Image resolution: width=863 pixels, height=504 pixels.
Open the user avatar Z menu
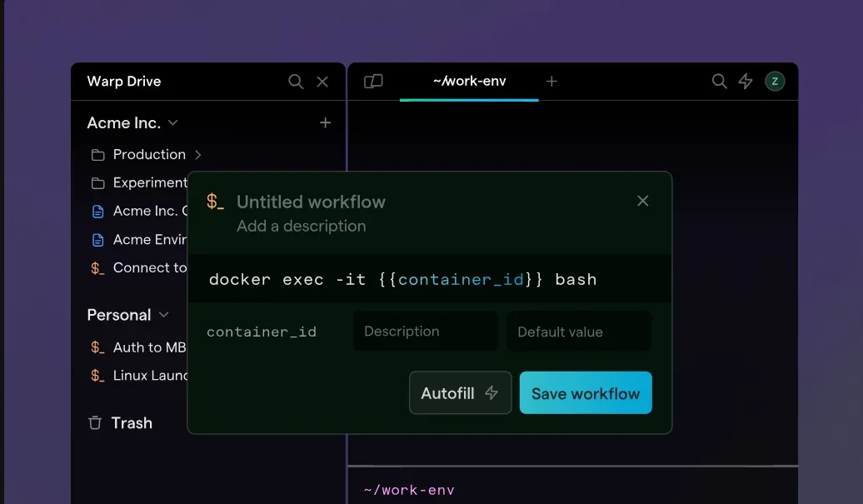(775, 82)
